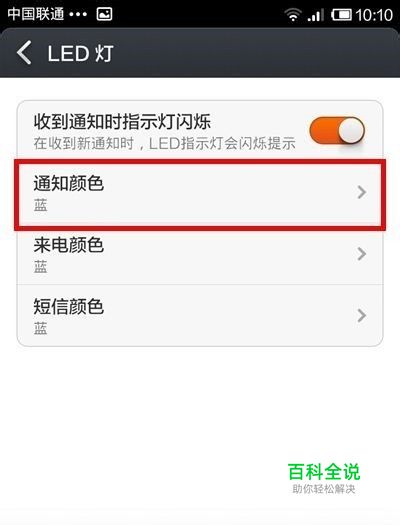Tap the 蓝 value under 通知颜色

(40, 205)
